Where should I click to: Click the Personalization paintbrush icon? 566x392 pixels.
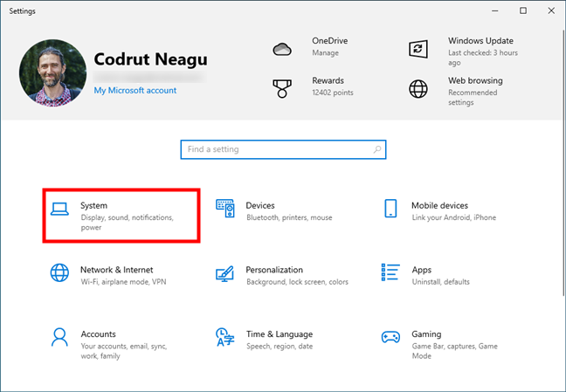(224, 273)
